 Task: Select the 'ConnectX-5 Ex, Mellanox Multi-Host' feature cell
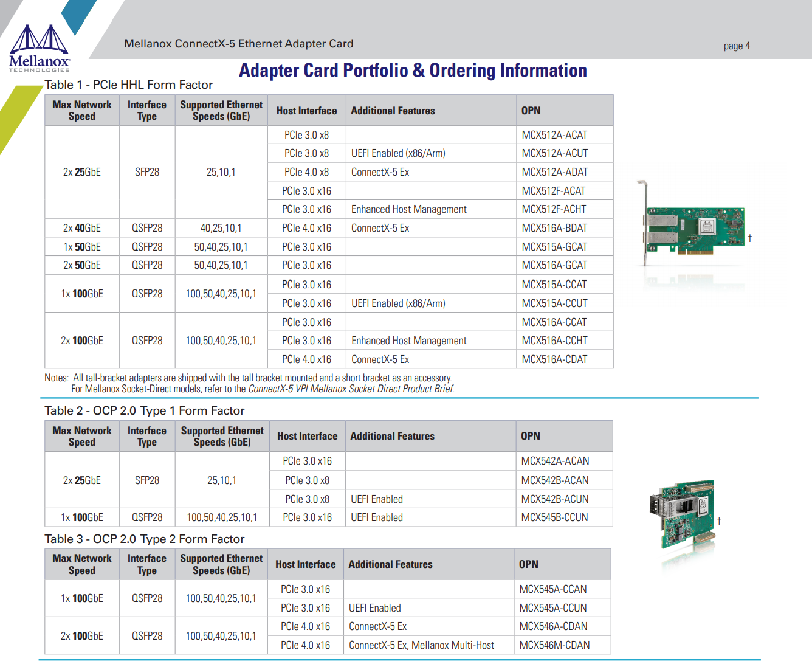coord(421,645)
